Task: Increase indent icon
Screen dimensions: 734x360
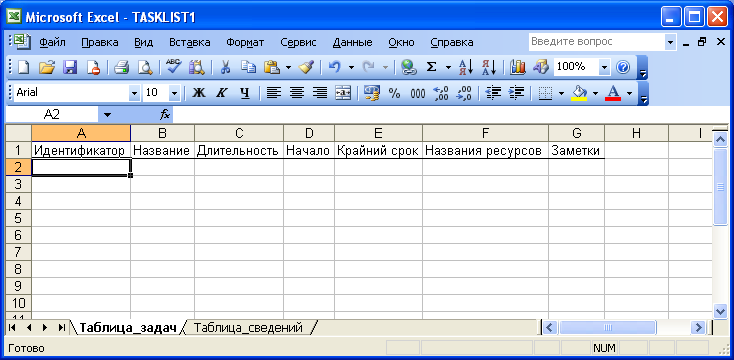Action: 516,93
